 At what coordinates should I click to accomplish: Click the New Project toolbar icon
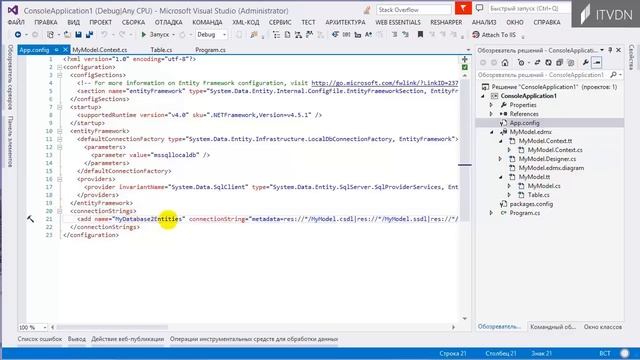(50, 35)
